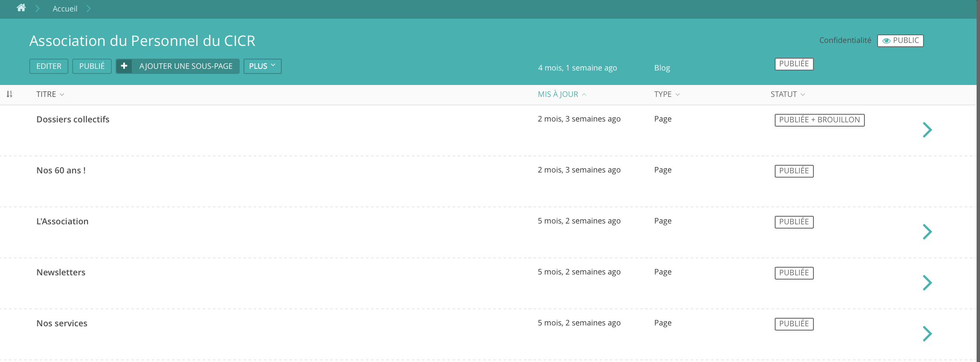This screenshot has width=980, height=362.
Task: Click the Editer button
Action: point(49,66)
